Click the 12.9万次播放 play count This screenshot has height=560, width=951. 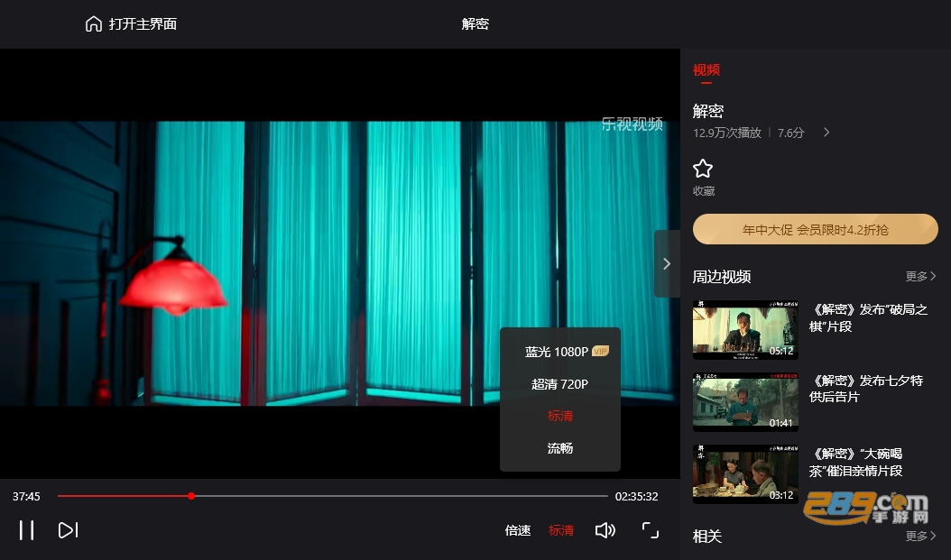727,133
